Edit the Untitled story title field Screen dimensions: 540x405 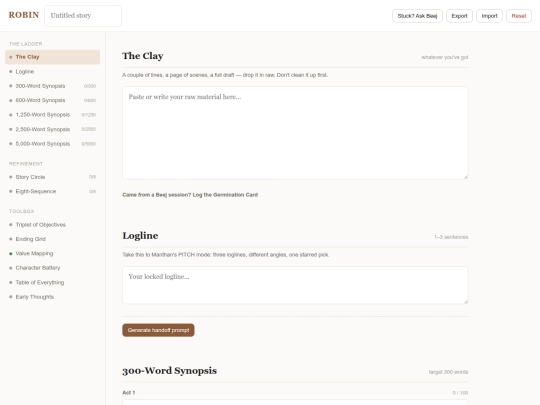(x=83, y=15)
